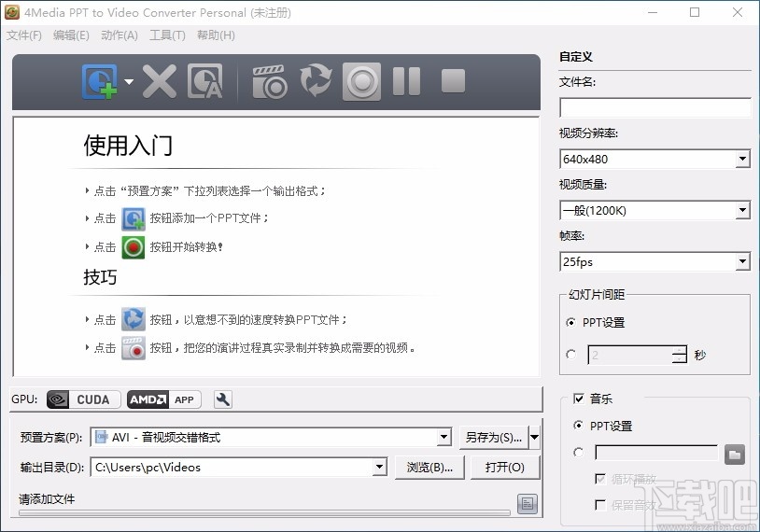Click the Rehearse record clapperboard toolbar icon
760x532 pixels.
(x=270, y=82)
